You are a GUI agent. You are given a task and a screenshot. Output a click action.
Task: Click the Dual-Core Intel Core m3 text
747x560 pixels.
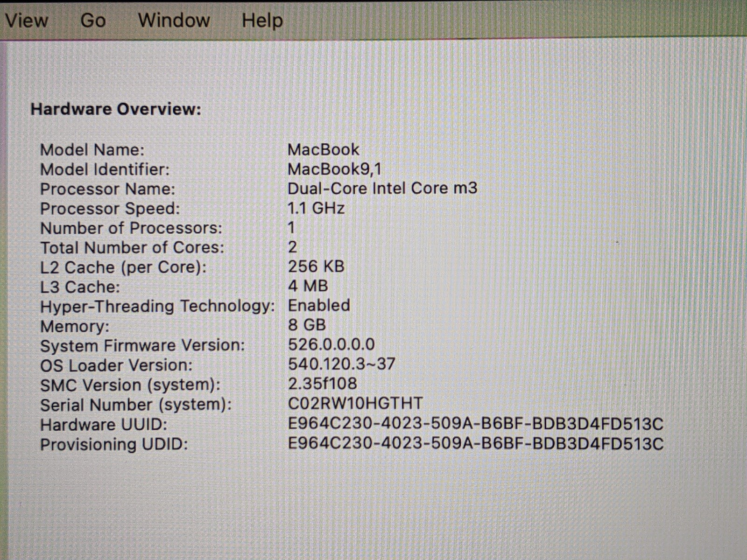coord(382,189)
